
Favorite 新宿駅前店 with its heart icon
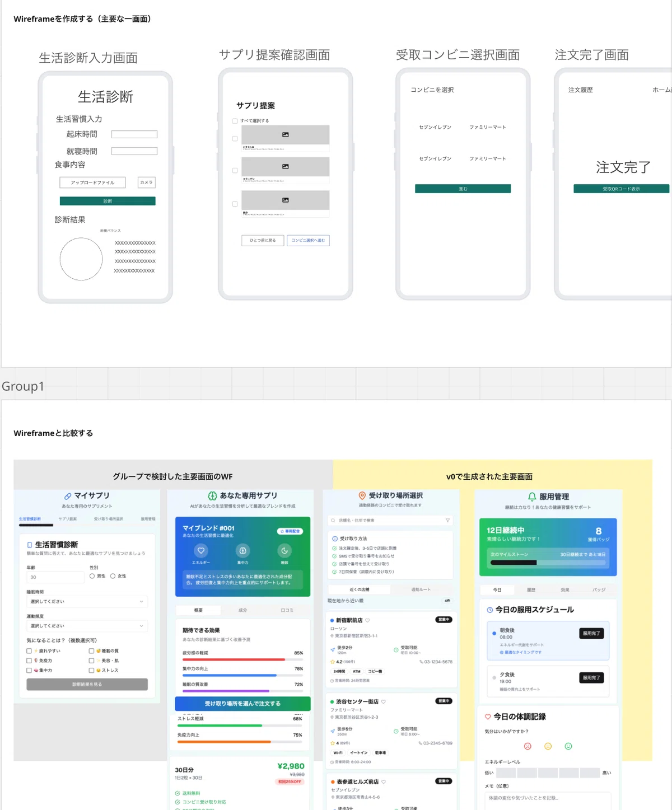coord(367,620)
